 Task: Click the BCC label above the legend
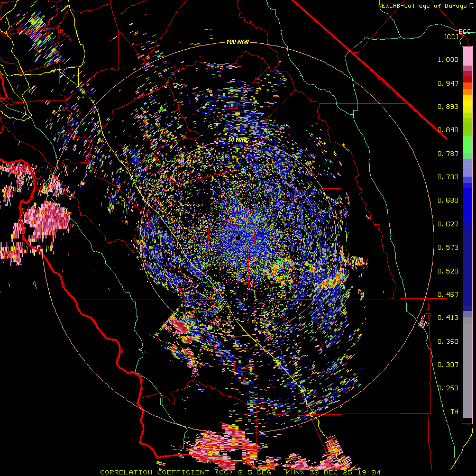[x=465, y=32]
